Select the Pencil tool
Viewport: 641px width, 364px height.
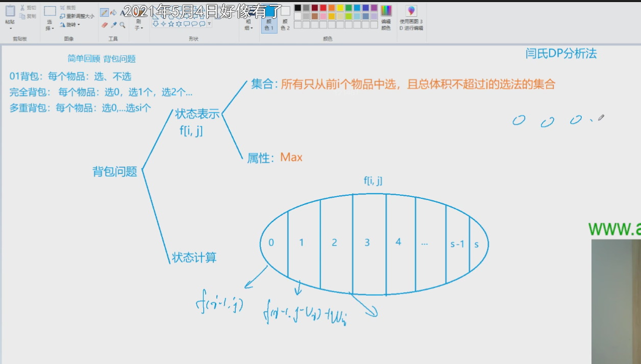coord(104,12)
